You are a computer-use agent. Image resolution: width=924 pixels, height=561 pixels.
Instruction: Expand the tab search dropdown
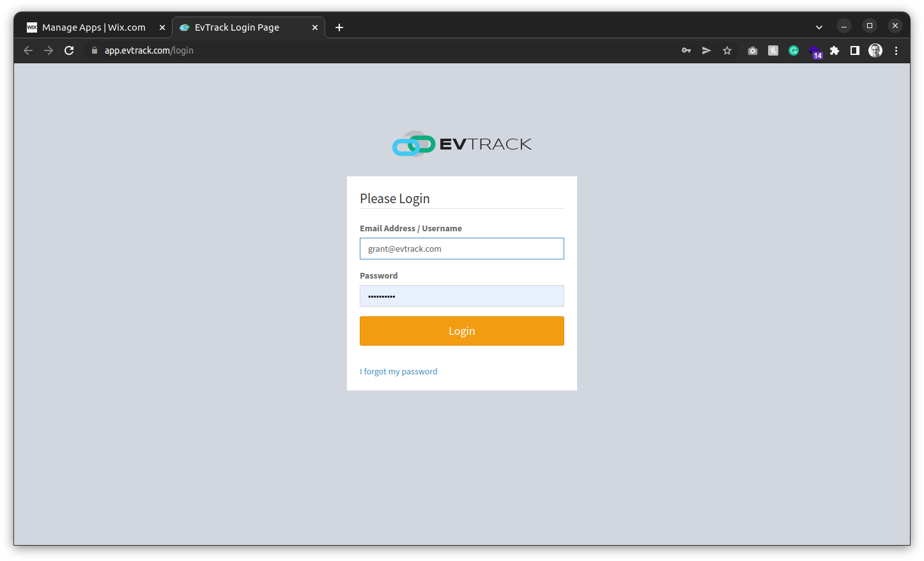[819, 27]
